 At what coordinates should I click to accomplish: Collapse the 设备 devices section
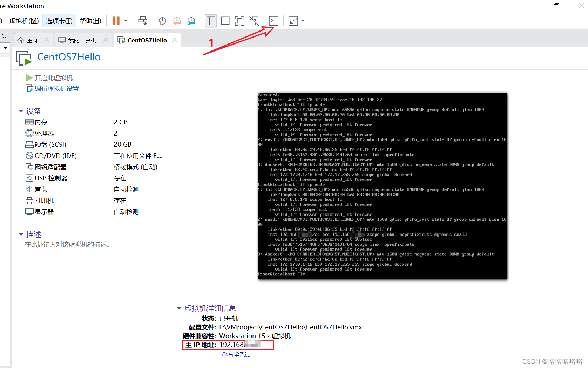click(x=21, y=111)
